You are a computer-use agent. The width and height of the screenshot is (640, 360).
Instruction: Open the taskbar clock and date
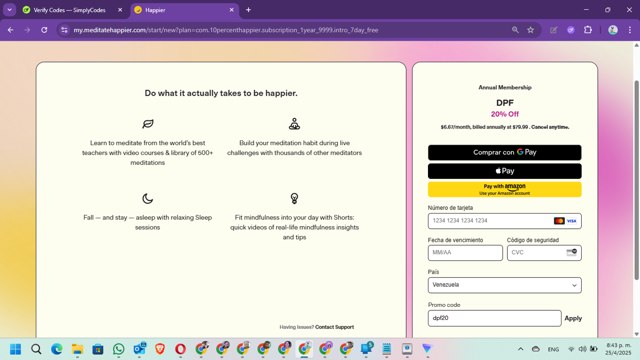(618, 349)
